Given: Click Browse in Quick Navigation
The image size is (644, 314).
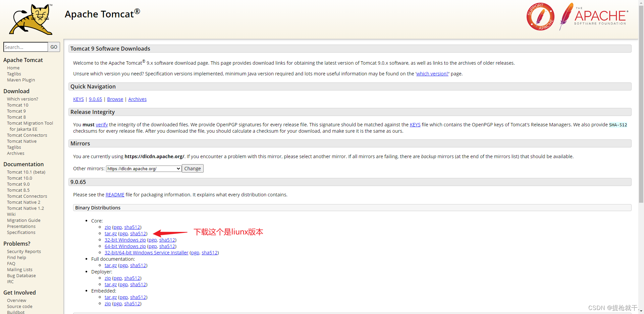Looking at the screenshot, I should [x=115, y=99].
